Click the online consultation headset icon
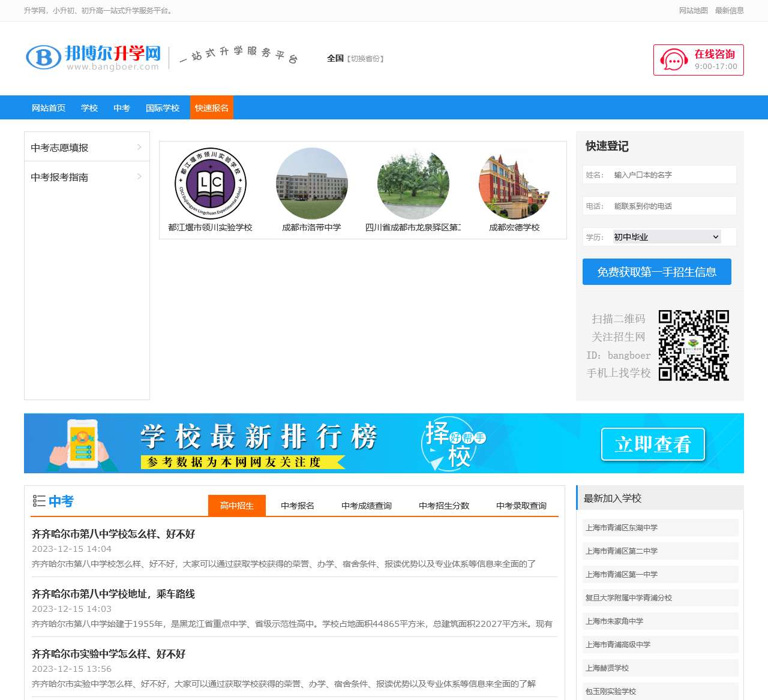Viewport: 768px width, 700px height. click(674, 59)
